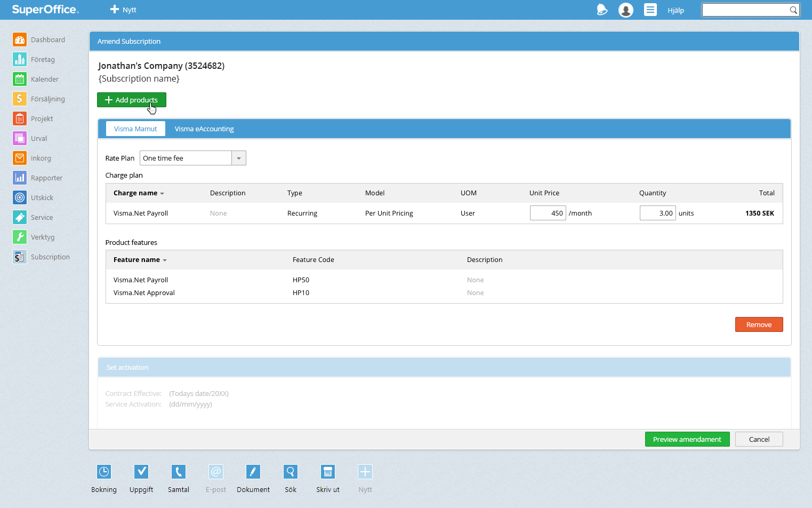Click the Unit Price column header
This screenshot has height=508, width=812.
tap(544, 193)
